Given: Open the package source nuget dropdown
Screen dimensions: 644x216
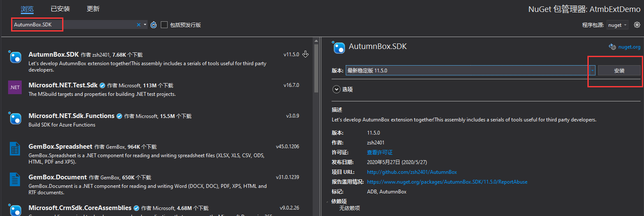Looking at the screenshot, I should tap(617, 25).
